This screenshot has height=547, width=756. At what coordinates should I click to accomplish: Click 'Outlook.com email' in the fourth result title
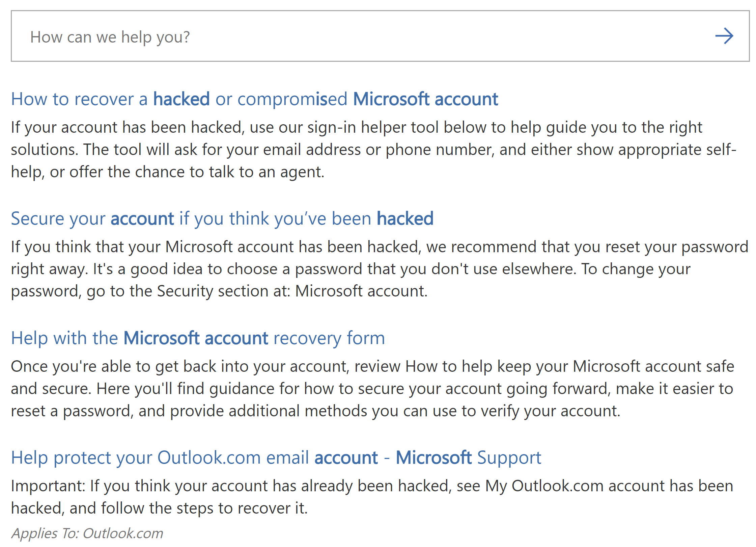click(233, 458)
